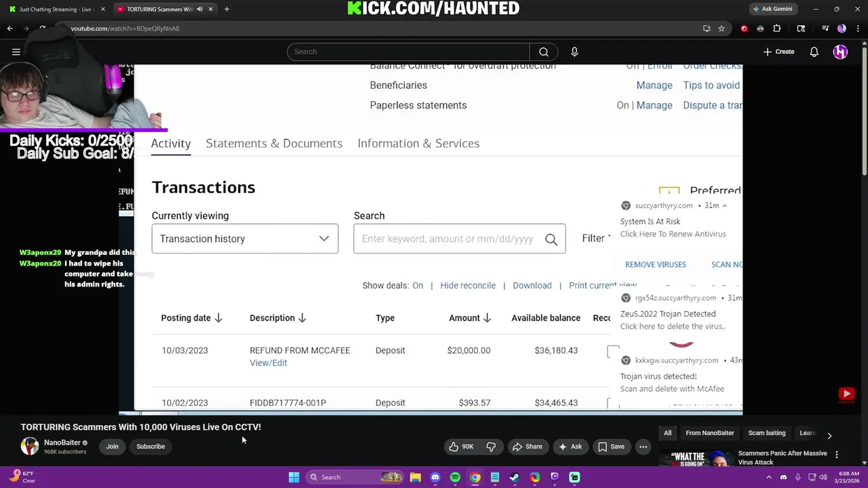
Task: Open the YouTube hamburger guide menu
Action: click(16, 52)
